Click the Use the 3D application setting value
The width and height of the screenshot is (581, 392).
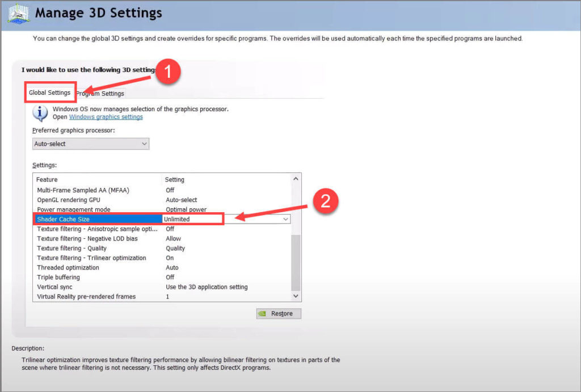(207, 287)
